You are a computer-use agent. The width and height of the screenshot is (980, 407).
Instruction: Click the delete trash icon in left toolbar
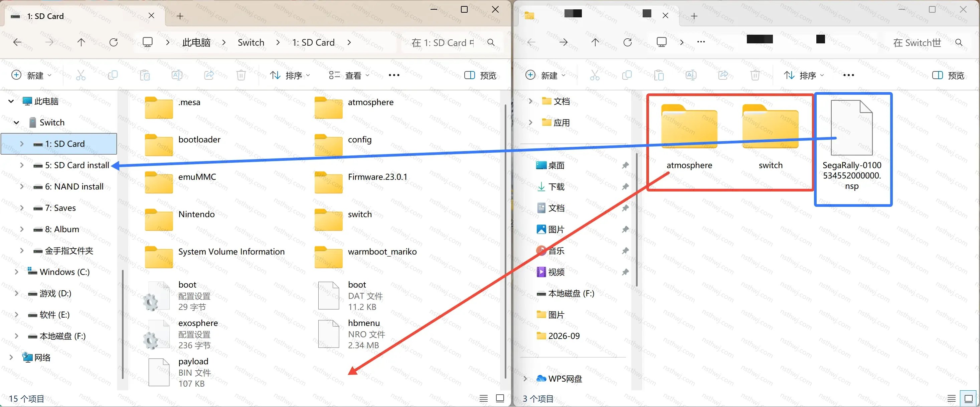241,75
